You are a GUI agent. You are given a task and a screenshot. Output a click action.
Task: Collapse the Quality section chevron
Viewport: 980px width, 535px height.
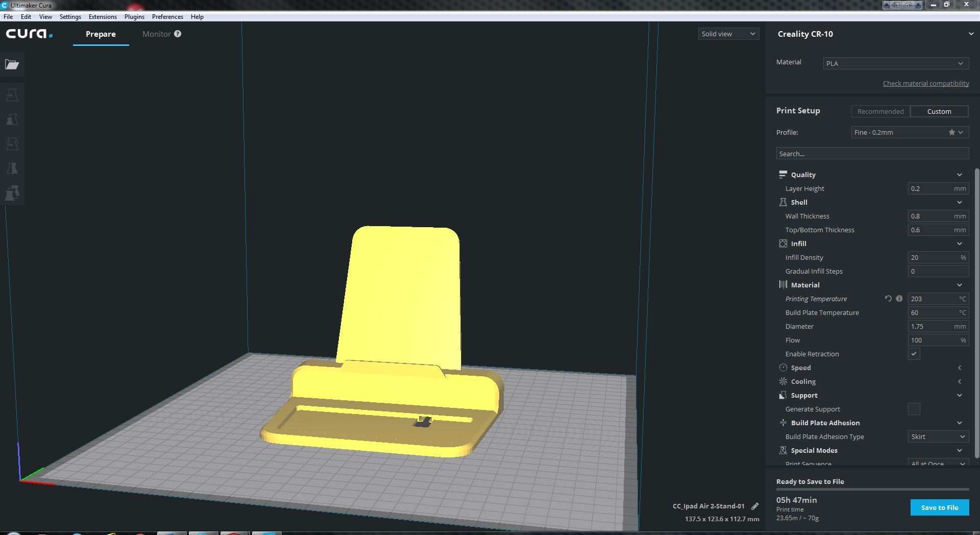pos(960,175)
